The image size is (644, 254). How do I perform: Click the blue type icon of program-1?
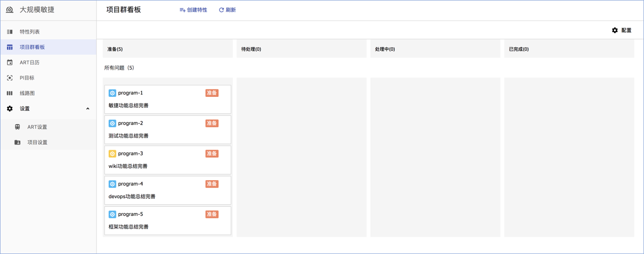point(113,93)
